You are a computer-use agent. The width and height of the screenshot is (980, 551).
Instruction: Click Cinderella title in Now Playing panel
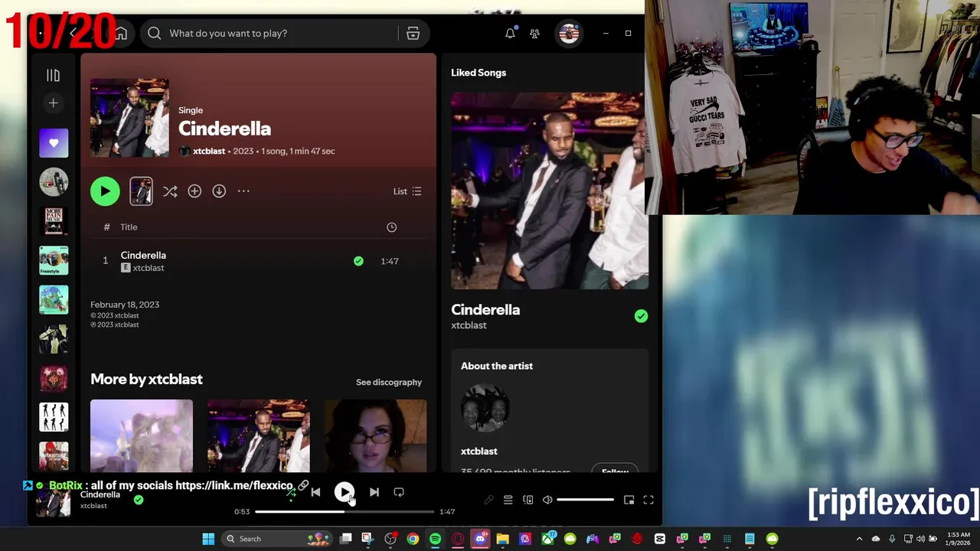click(485, 310)
